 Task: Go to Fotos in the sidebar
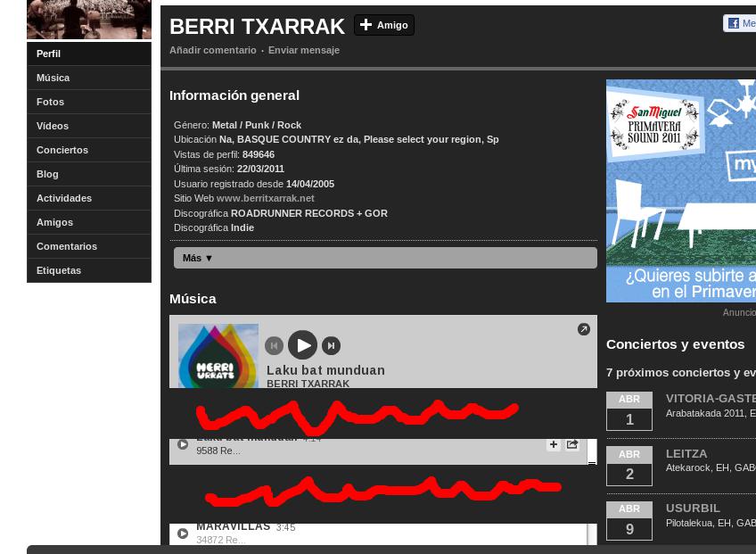coord(50,102)
